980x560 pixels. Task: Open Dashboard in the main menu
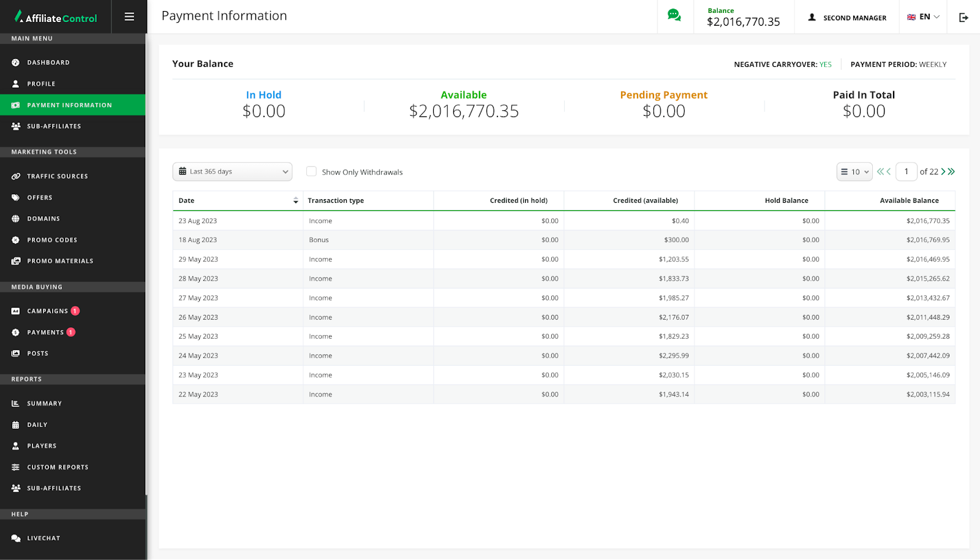point(48,62)
